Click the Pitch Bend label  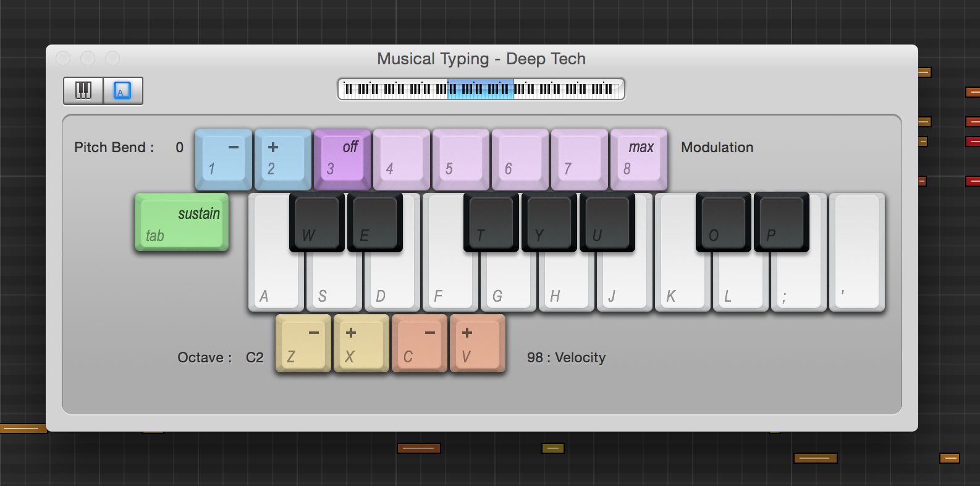pyautogui.click(x=114, y=147)
